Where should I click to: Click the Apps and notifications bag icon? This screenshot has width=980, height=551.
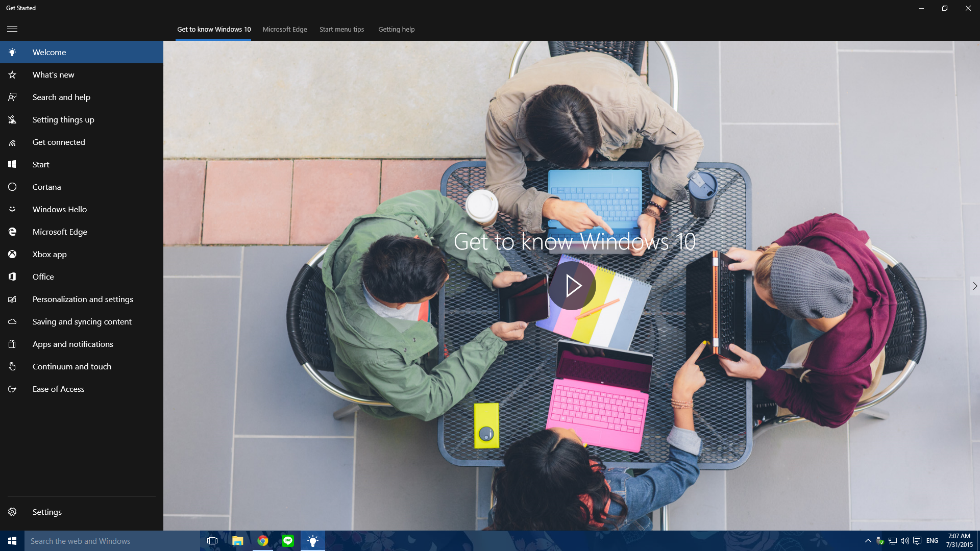[12, 344]
